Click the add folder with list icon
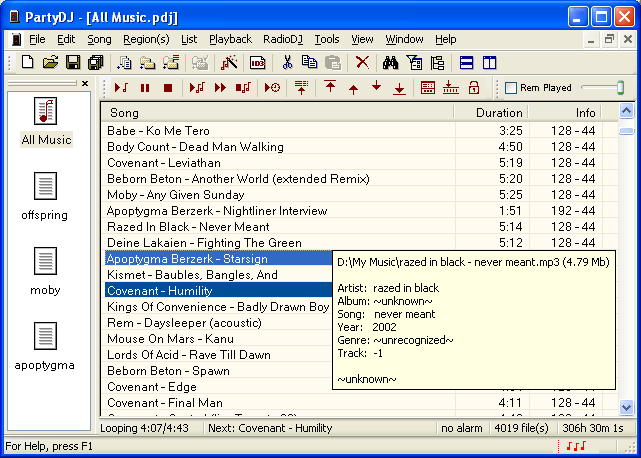Image resolution: width=641 pixels, height=458 pixels. (x=171, y=63)
